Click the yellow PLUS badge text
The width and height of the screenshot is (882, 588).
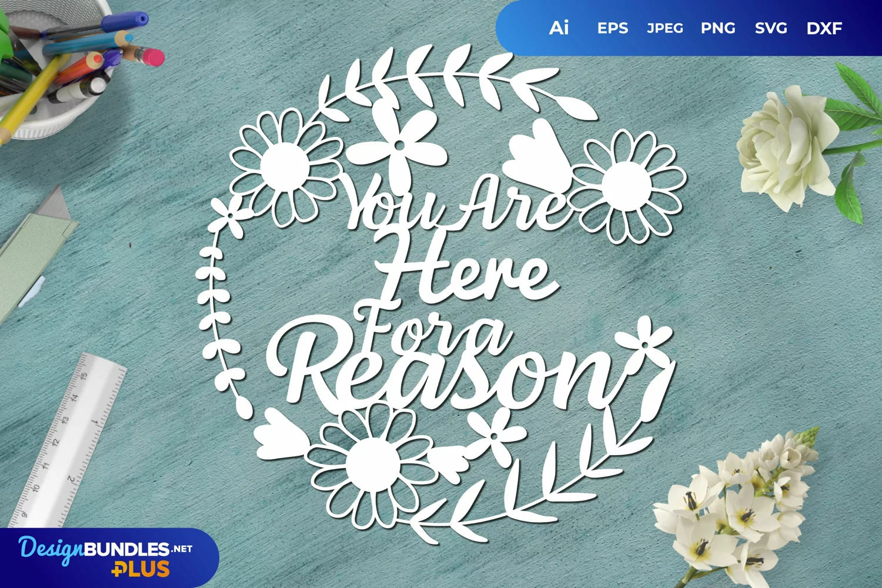click(141, 569)
